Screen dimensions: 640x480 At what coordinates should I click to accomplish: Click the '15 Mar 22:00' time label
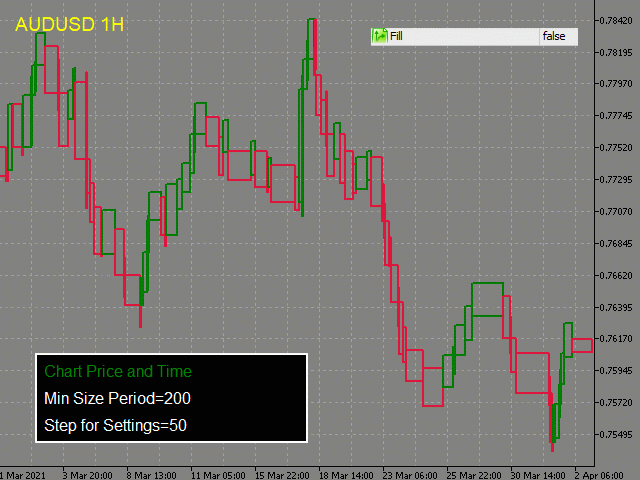pos(282,476)
